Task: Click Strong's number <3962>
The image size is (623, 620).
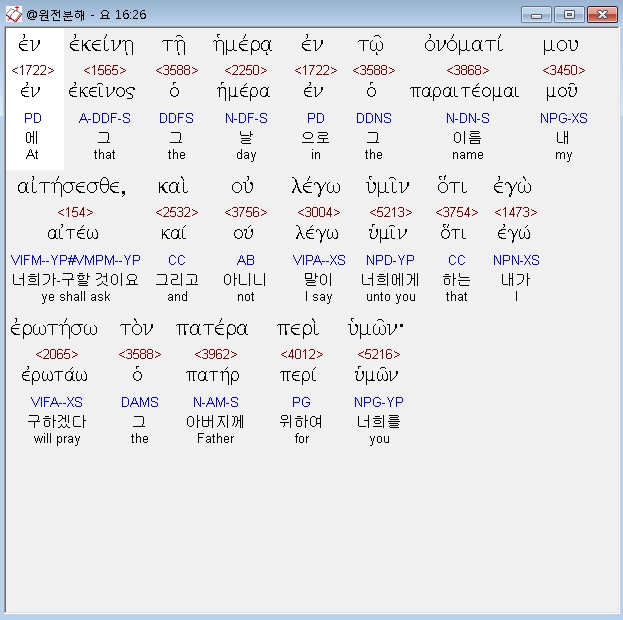Action: [216, 354]
